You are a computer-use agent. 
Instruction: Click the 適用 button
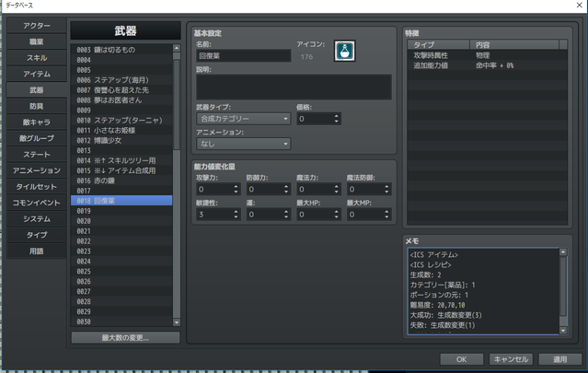click(559, 359)
